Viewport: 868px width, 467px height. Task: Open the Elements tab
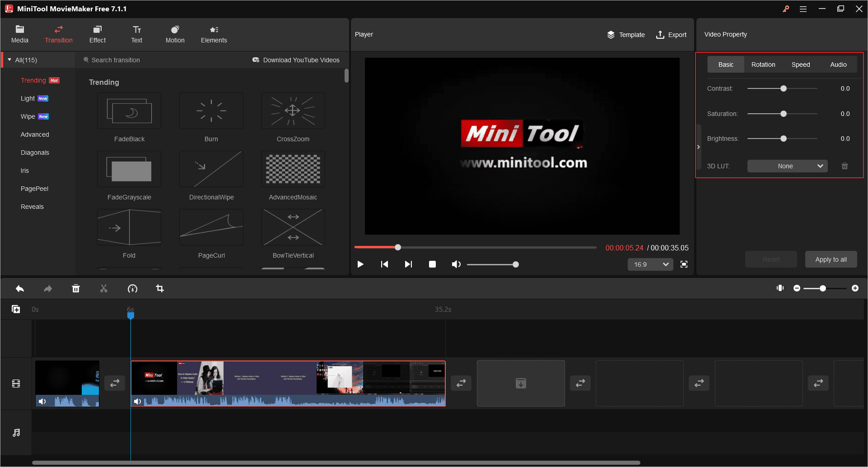(214, 34)
